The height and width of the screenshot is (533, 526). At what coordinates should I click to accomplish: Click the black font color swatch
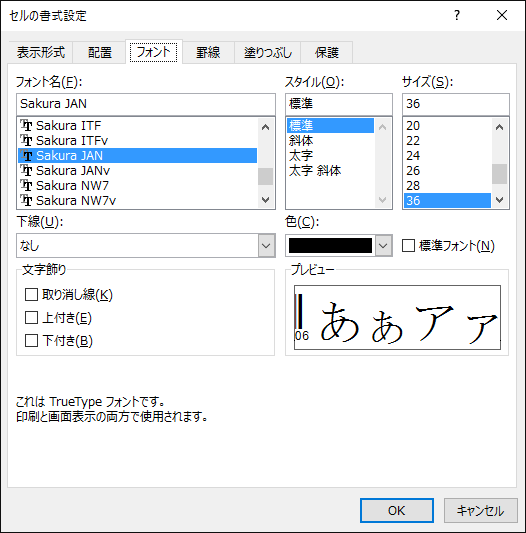[x=330, y=245]
